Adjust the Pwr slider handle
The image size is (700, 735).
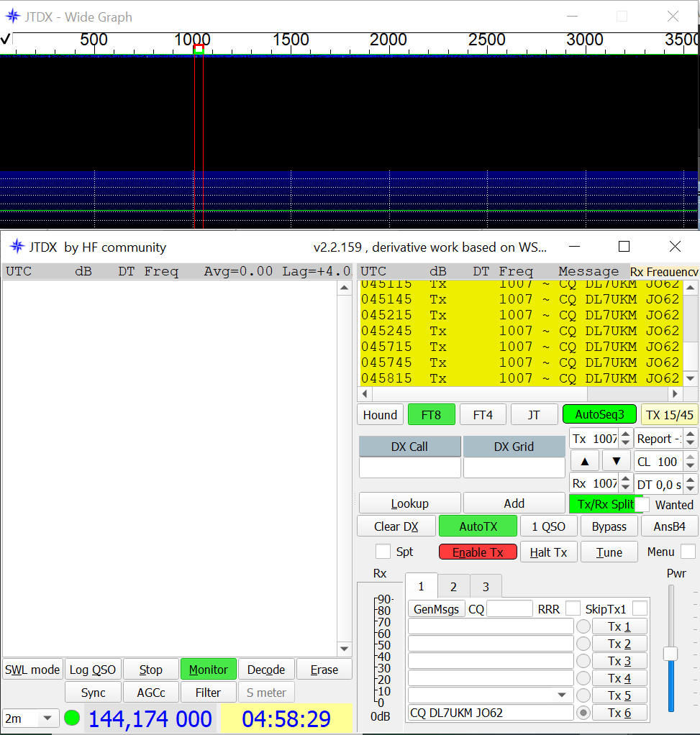pyautogui.click(x=671, y=654)
